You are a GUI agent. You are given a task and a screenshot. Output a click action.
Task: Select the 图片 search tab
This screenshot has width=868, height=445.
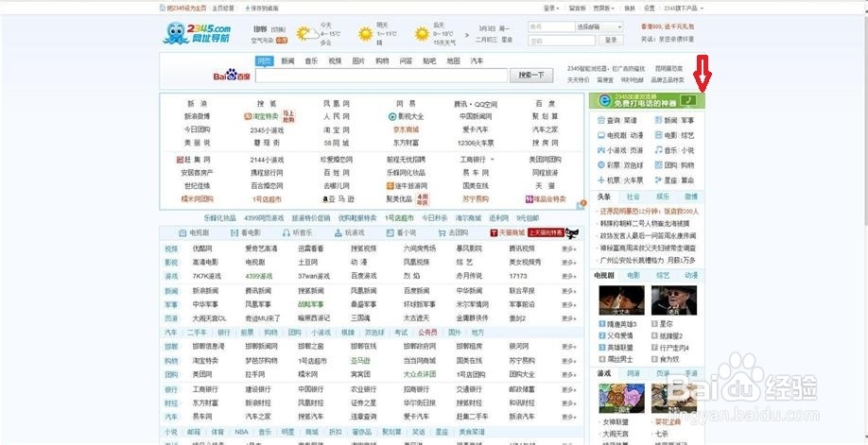(358, 61)
